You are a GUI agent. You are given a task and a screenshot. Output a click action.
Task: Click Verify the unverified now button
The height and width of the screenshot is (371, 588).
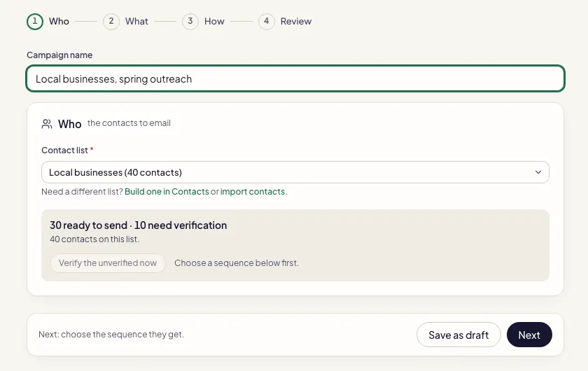tap(108, 263)
